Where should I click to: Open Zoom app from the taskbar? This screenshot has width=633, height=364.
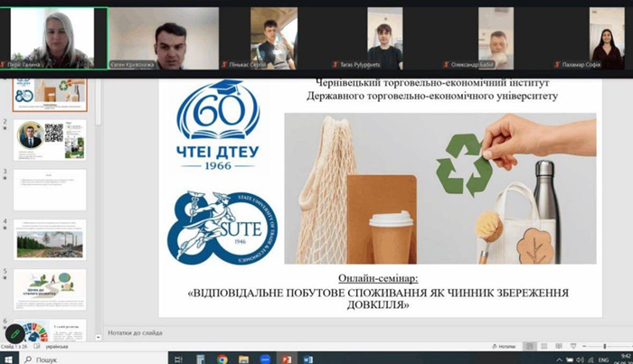pos(265,359)
